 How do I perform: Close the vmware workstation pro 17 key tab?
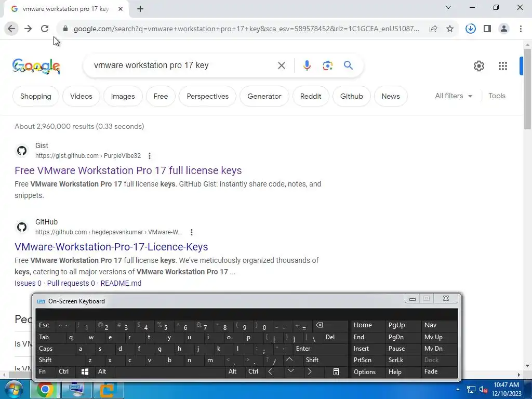121,9
